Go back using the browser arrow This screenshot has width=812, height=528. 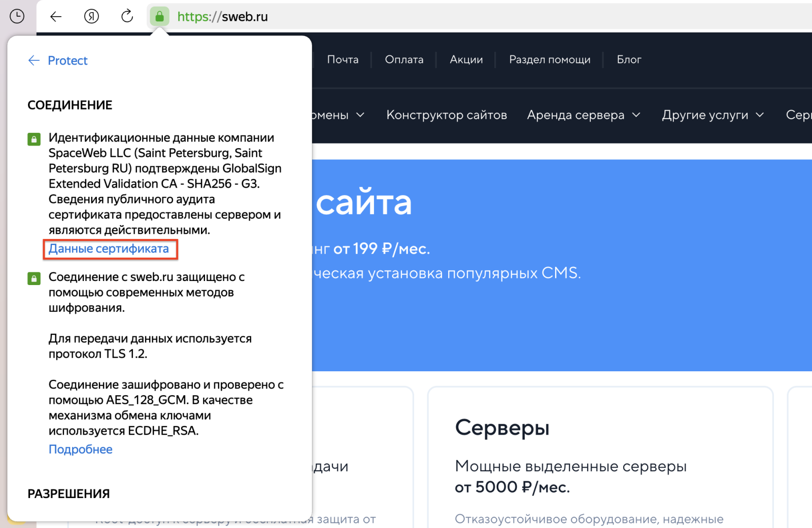pyautogui.click(x=56, y=16)
